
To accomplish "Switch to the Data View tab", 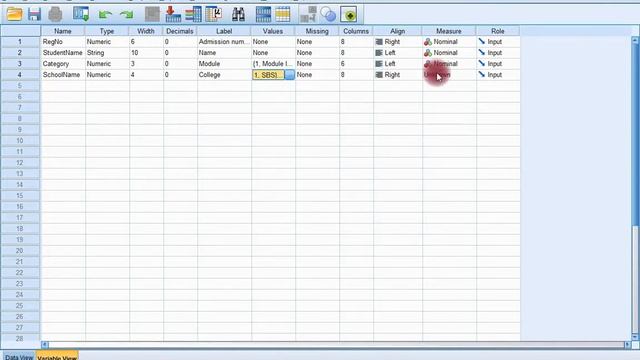I will pos(19,356).
